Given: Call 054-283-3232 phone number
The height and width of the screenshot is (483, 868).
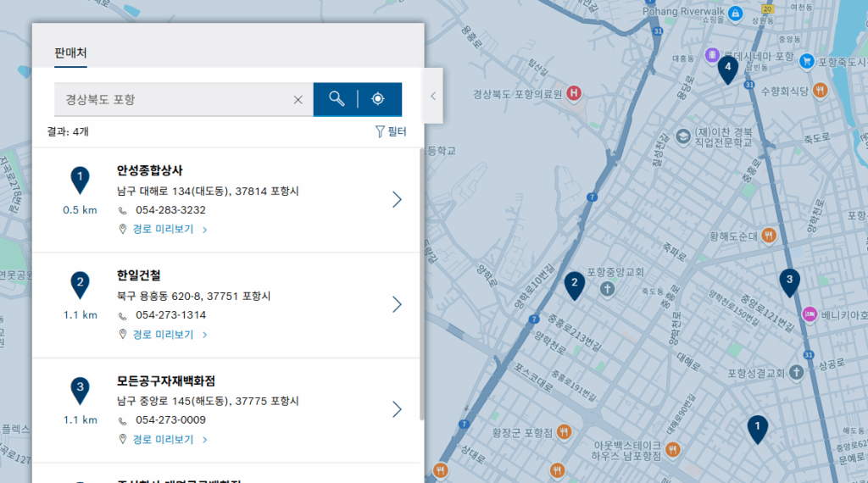Looking at the screenshot, I should click(x=170, y=210).
